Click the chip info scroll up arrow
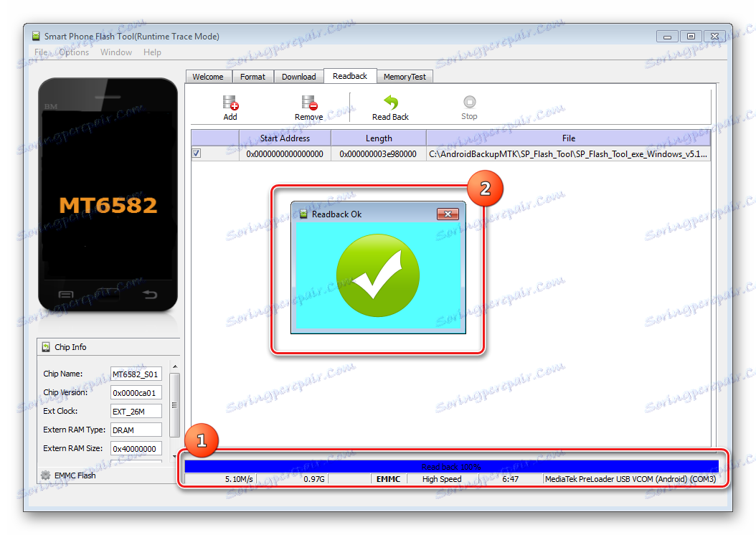The image size is (756, 535). click(x=175, y=366)
